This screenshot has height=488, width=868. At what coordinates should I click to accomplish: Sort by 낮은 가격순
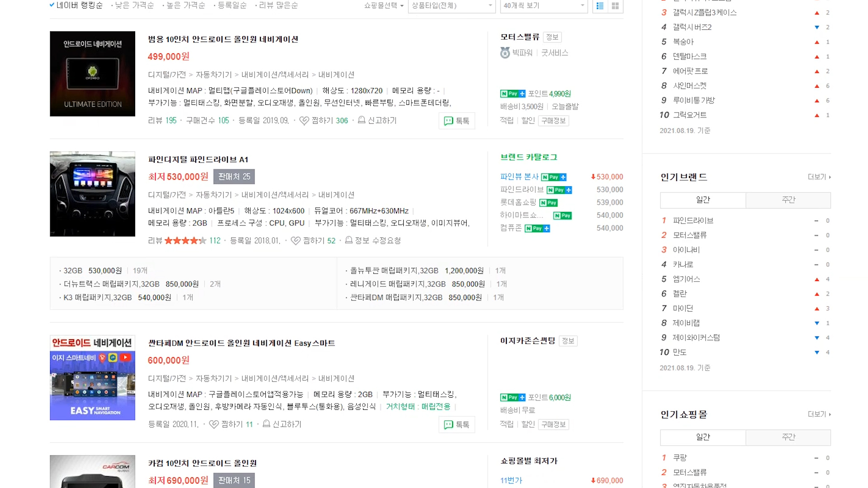pos(134,5)
